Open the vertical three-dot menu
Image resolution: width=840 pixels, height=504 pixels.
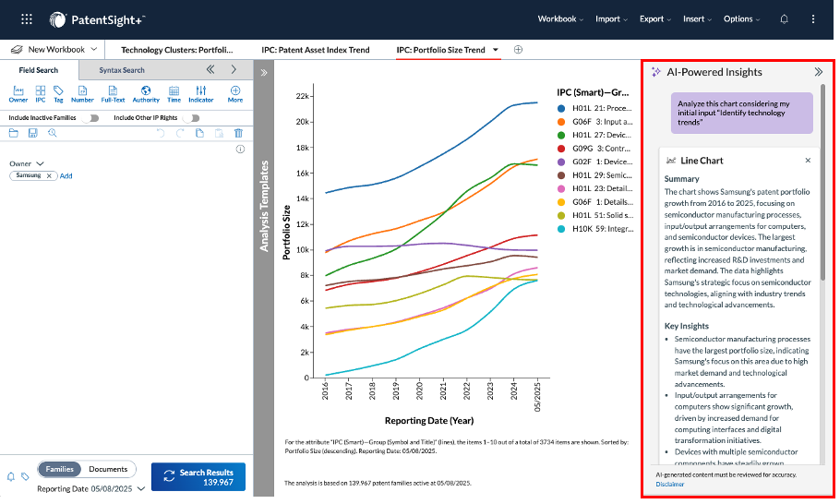(812, 19)
